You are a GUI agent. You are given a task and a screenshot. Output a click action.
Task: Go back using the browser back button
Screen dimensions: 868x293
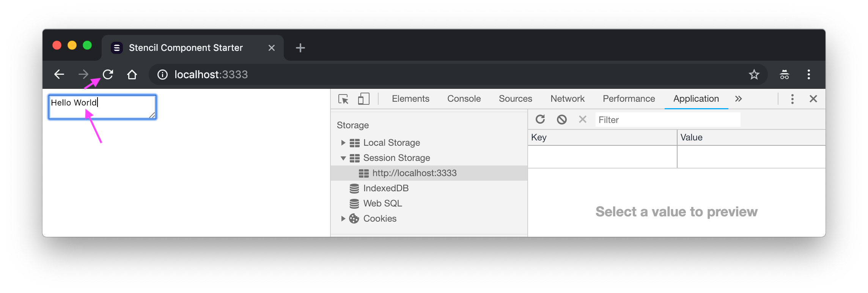[x=59, y=74]
